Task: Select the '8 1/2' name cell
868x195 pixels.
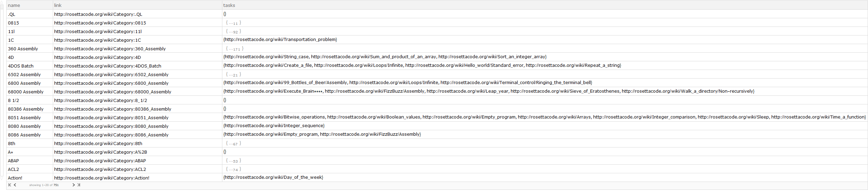Action: 30,100
